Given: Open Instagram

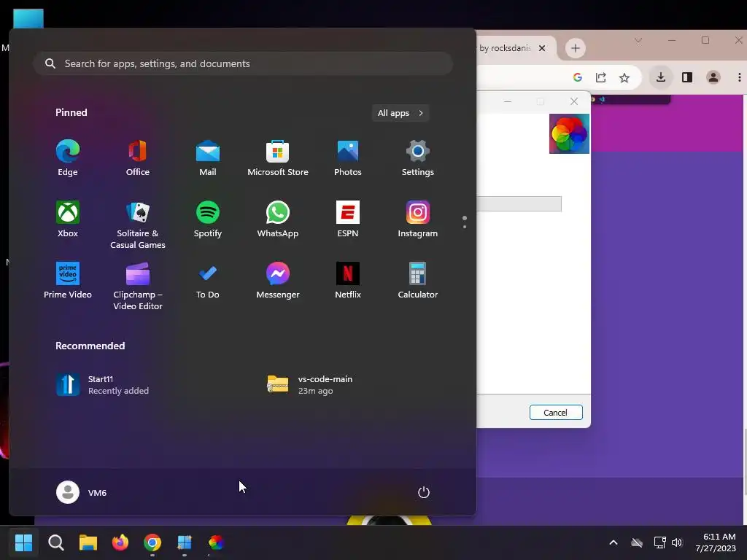Looking at the screenshot, I should pos(418,219).
